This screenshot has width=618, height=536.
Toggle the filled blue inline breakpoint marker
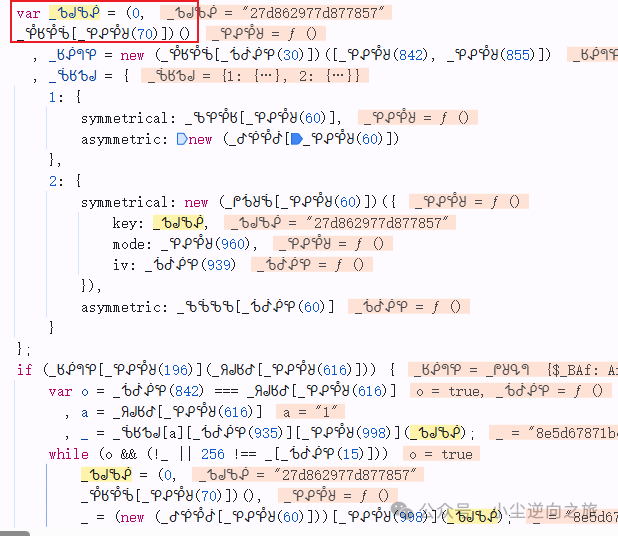click(296, 139)
